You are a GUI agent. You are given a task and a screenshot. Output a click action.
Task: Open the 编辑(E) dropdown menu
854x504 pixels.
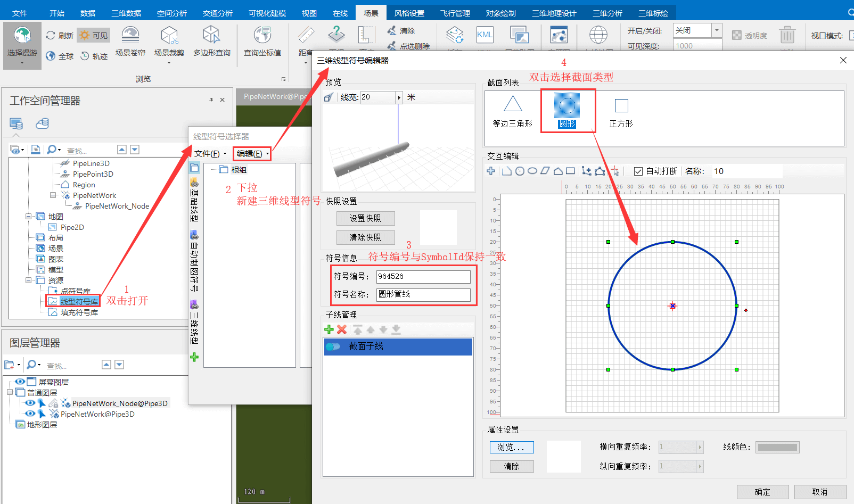[x=252, y=154]
